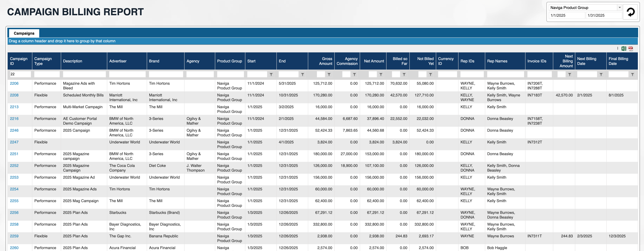Open campaign 2206 link
Viewport: 644px width, 251px height.
tap(14, 83)
